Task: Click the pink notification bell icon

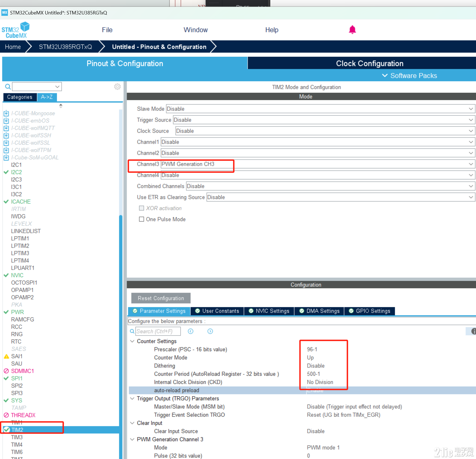Action: click(x=352, y=29)
